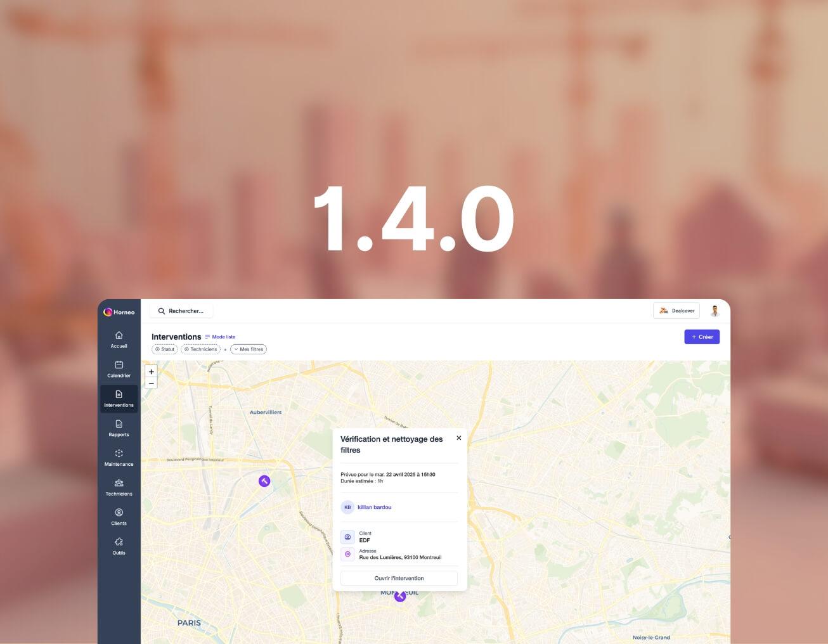The image size is (828, 644).
Task: Open the Accueil home icon in sidebar
Action: [x=119, y=336]
